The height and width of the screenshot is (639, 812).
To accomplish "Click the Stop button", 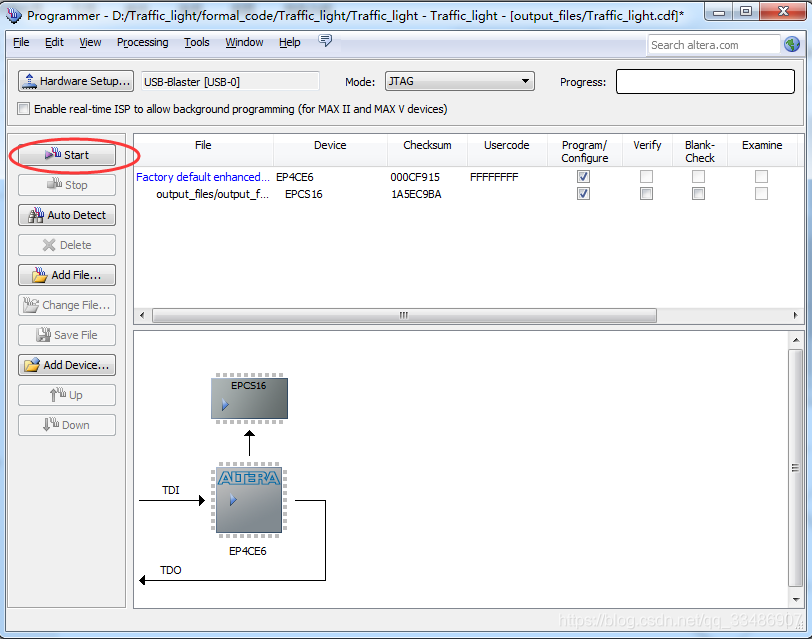I will [67, 185].
